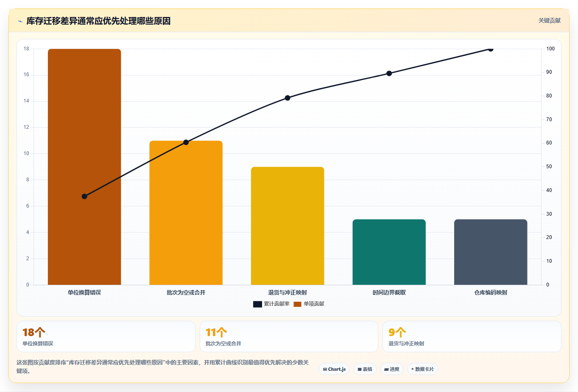
Task: Click the 仓库编码映射 gray bar
Action: pos(491,252)
